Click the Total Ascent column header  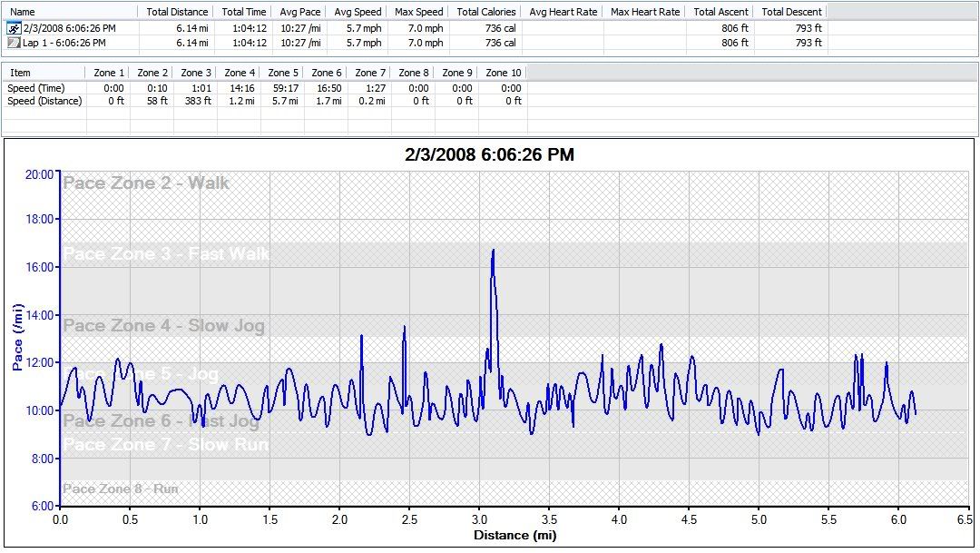(723, 12)
